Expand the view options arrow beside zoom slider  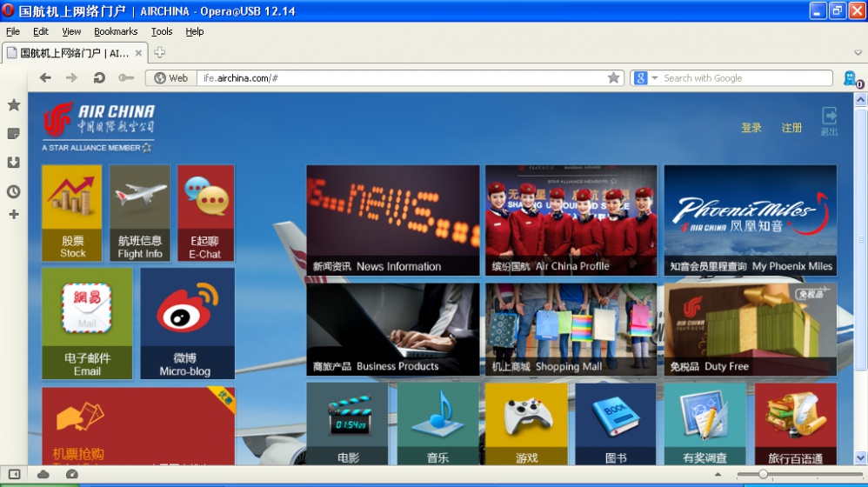coord(718,474)
